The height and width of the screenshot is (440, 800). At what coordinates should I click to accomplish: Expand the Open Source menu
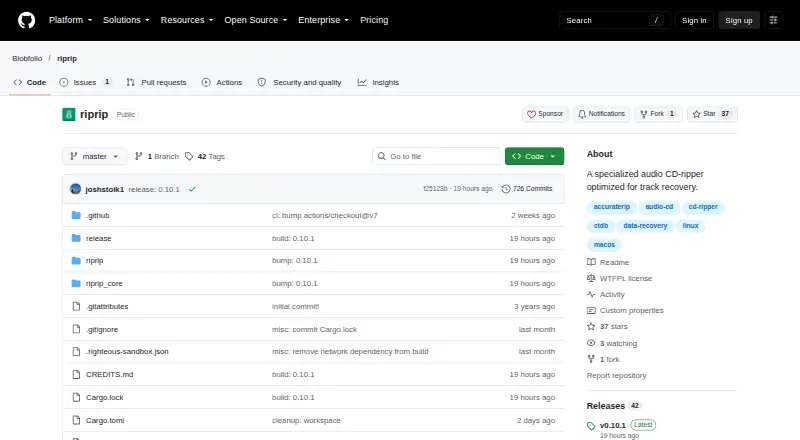[256, 20]
